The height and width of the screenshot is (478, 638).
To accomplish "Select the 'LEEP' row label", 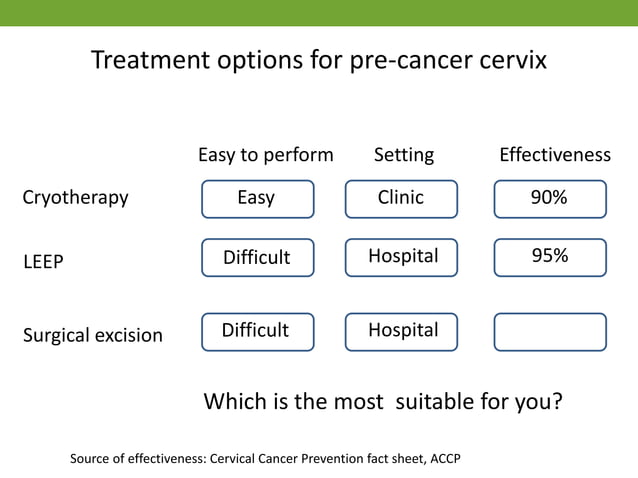I will 44,262.
